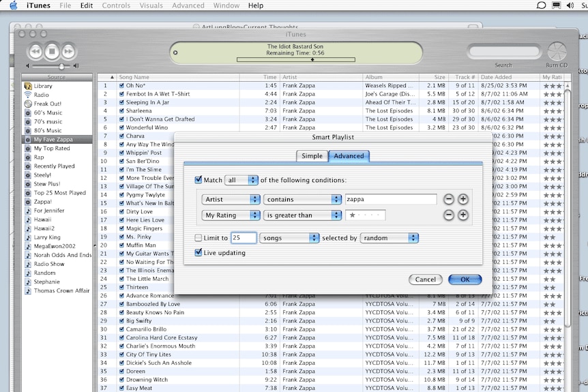The height and width of the screenshot is (392, 588).
Task: Select Hawaii2 playlist icon
Action: coord(28,228)
